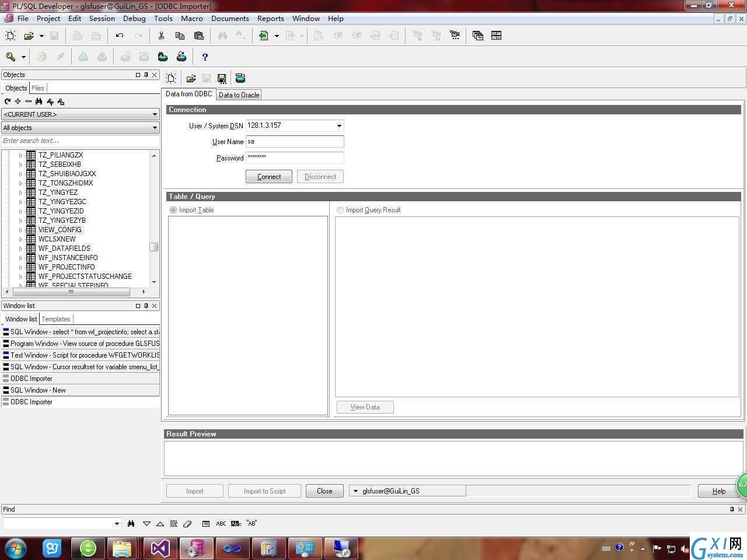Open the Log on key dropdown arrow
This screenshot has height=560, width=747.
click(23, 57)
